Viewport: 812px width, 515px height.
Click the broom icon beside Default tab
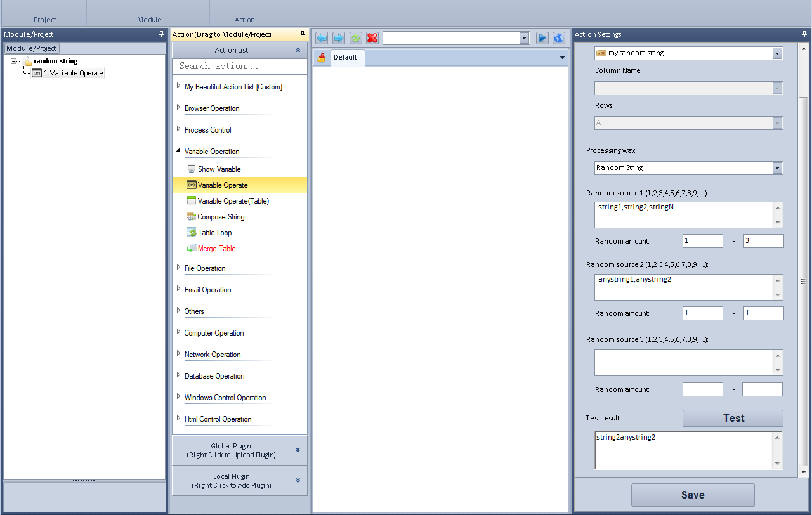click(x=322, y=58)
